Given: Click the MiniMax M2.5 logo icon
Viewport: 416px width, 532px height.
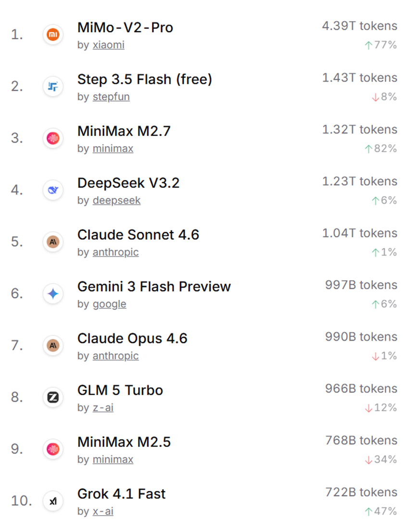Looking at the screenshot, I should 53,449.
